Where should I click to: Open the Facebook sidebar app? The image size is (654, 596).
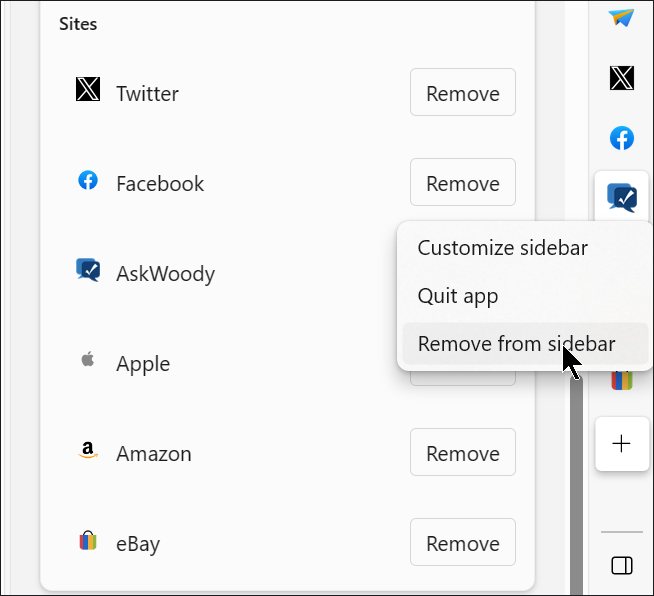(x=622, y=138)
